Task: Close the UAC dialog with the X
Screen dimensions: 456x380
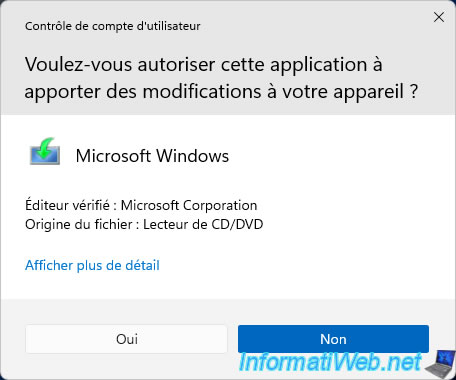Action: 439,17
